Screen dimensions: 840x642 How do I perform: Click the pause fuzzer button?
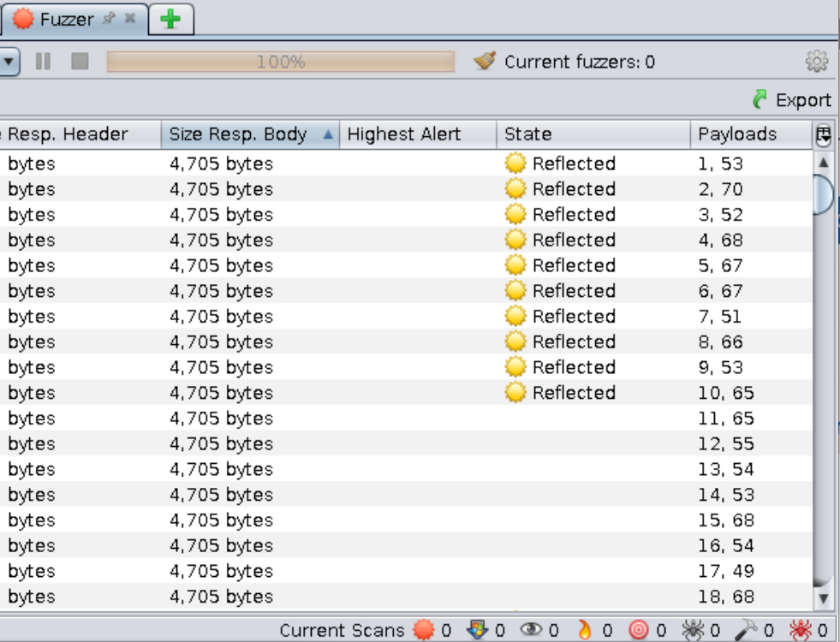tap(43, 62)
